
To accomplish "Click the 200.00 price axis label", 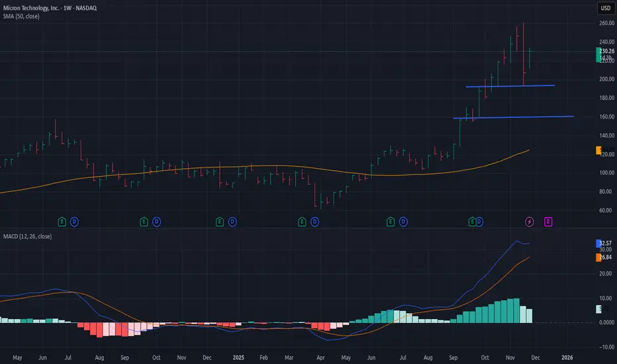I will click(606, 79).
